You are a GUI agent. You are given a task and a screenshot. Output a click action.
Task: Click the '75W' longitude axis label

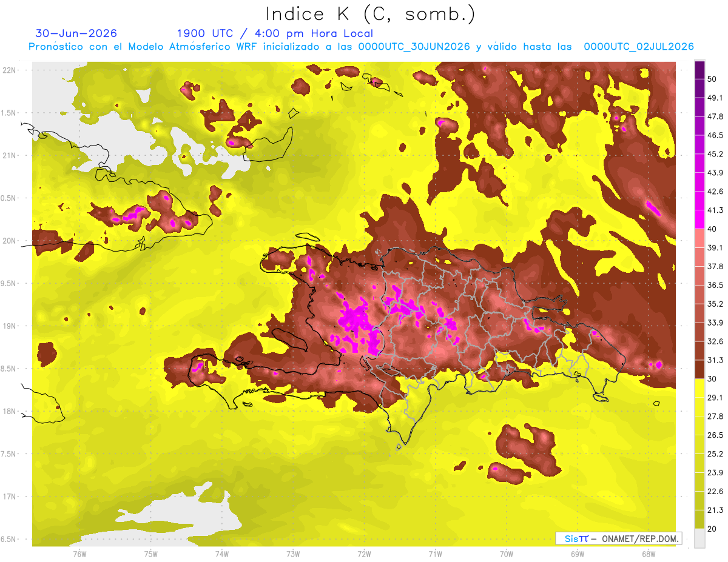point(150,554)
